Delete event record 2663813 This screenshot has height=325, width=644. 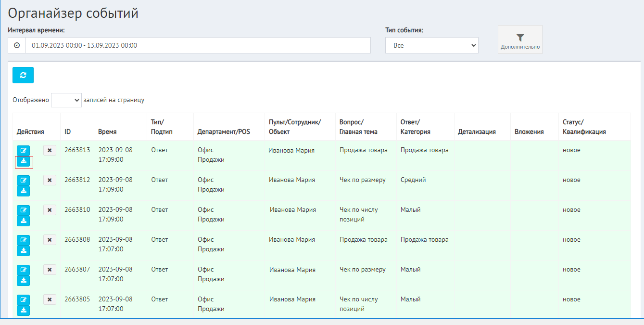coord(50,150)
